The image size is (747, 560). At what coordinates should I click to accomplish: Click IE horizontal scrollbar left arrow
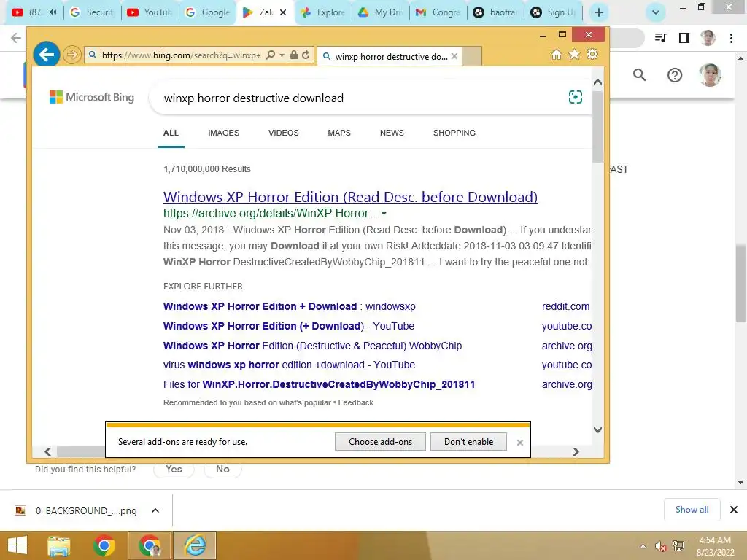tap(47, 451)
